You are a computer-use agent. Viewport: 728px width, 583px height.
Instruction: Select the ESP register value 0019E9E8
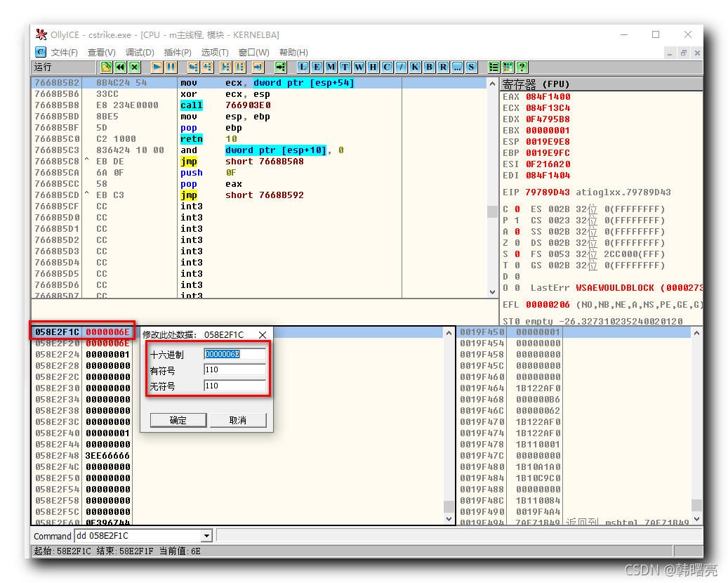548,142
